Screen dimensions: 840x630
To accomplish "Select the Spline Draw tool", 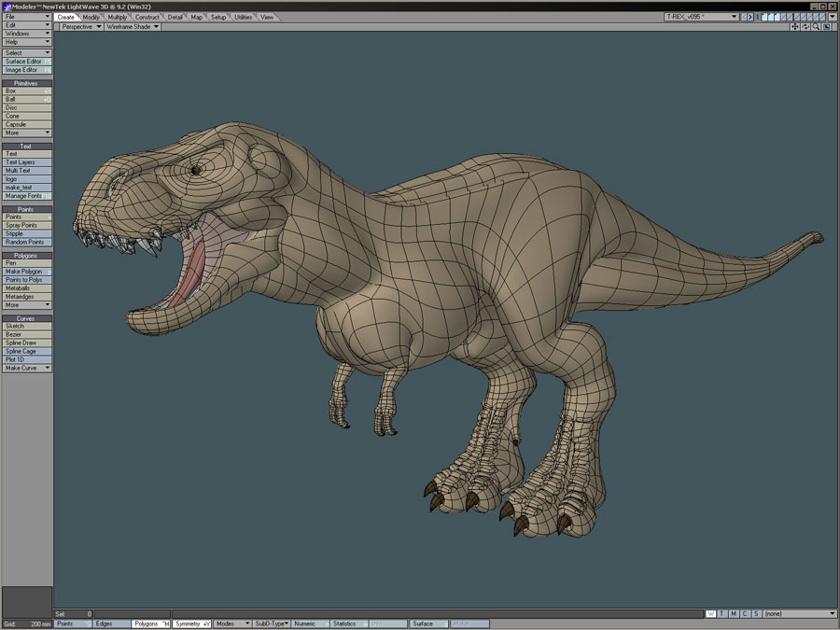I will (27, 343).
